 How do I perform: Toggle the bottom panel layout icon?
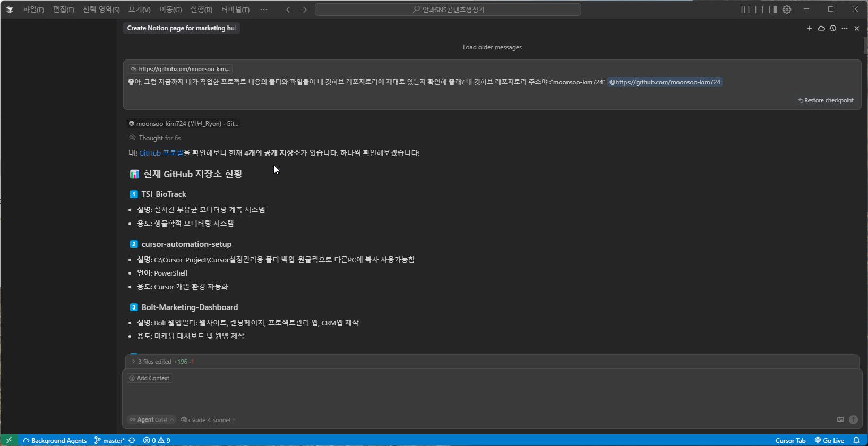[759, 10]
